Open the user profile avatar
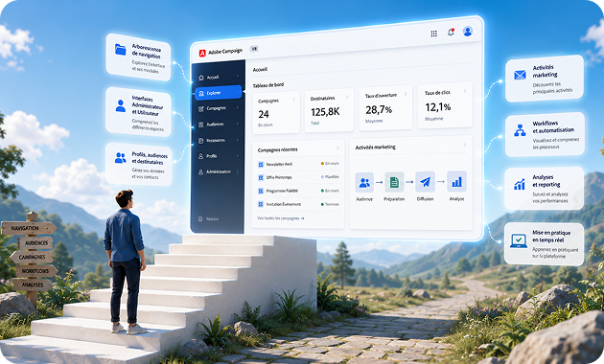Viewport: 604px width, 364px height. point(468,32)
